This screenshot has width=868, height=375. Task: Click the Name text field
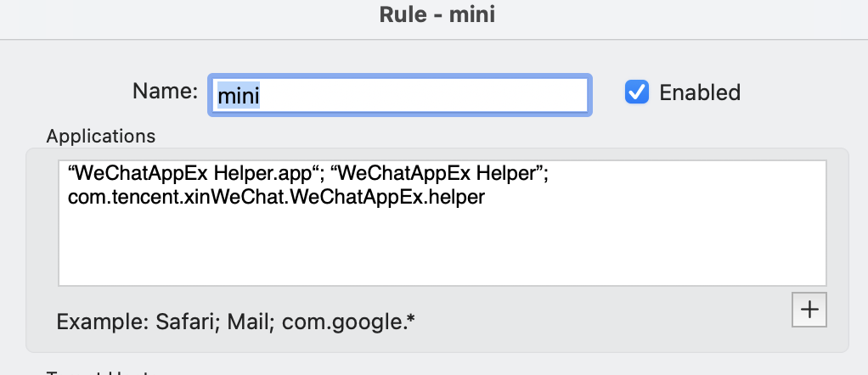(399, 95)
